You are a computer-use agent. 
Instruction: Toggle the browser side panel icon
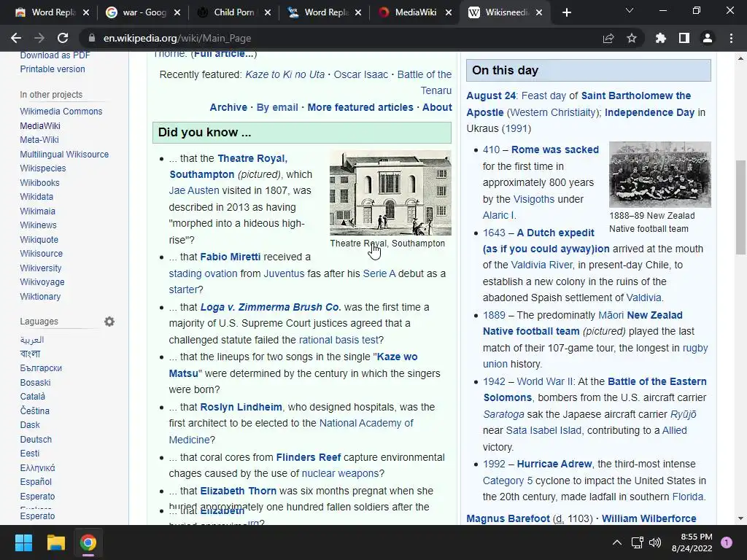684,38
